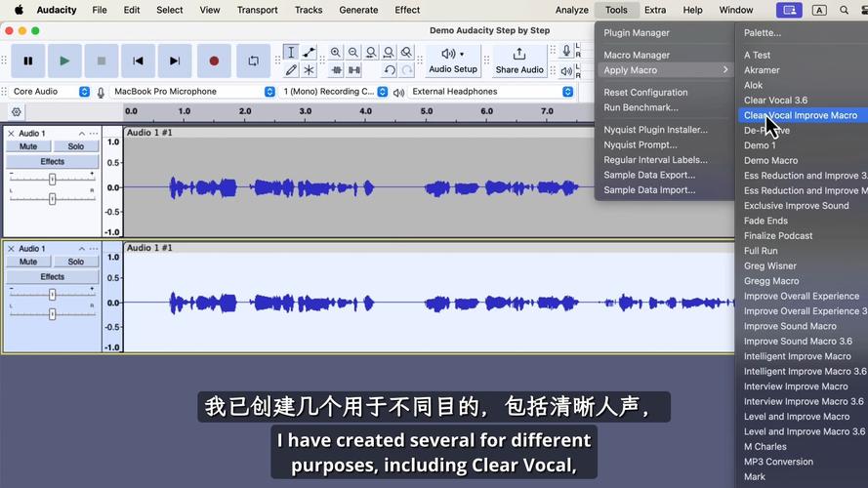
Task: Click the Zoom In magnifier
Action: [x=336, y=53]
